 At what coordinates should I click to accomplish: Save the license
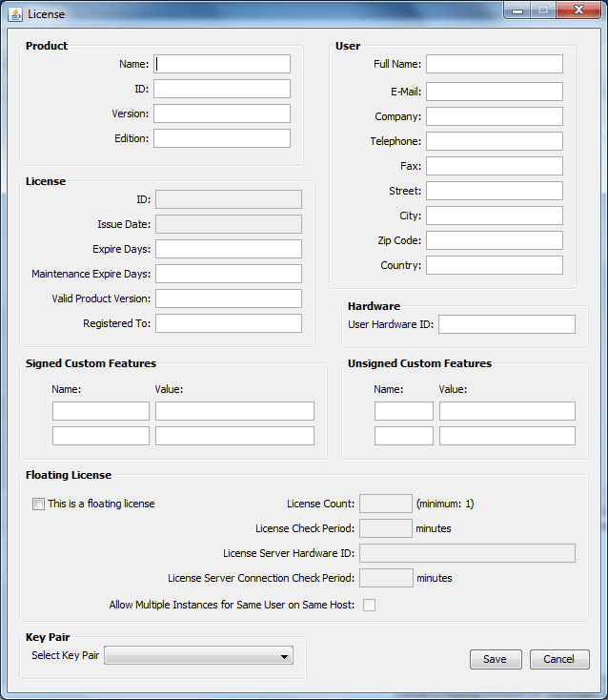(x=496, y=659)
